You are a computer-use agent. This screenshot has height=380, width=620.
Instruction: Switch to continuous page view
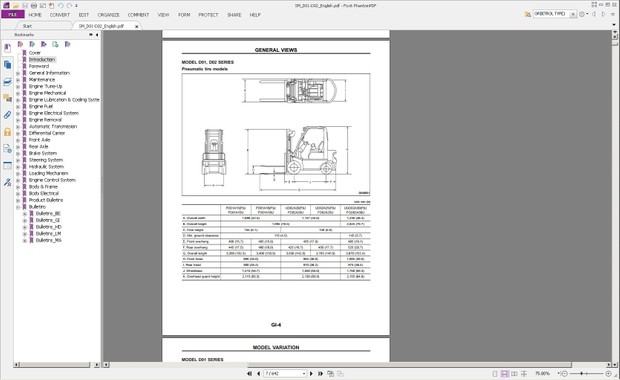click(505, 374)
